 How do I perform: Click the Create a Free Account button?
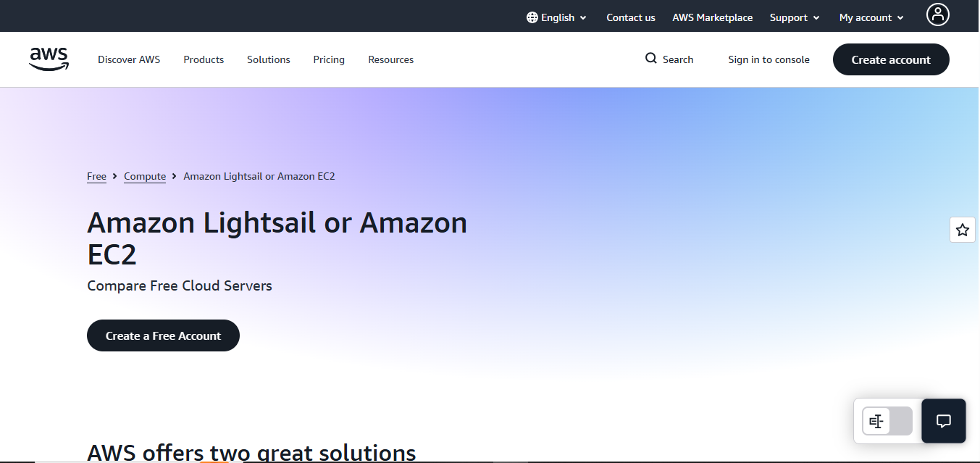tap(163, 335)
